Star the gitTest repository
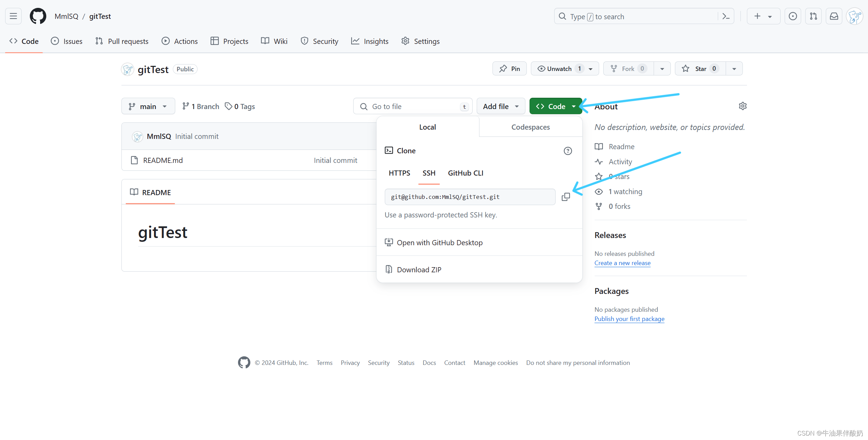The height and width of the screenshot is (440, 868). [700, 69]
